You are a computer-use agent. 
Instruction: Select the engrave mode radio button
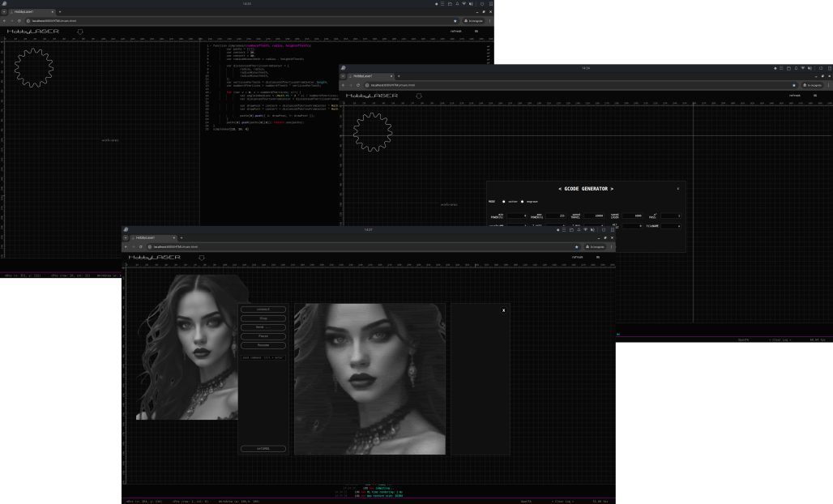(523, 201)
